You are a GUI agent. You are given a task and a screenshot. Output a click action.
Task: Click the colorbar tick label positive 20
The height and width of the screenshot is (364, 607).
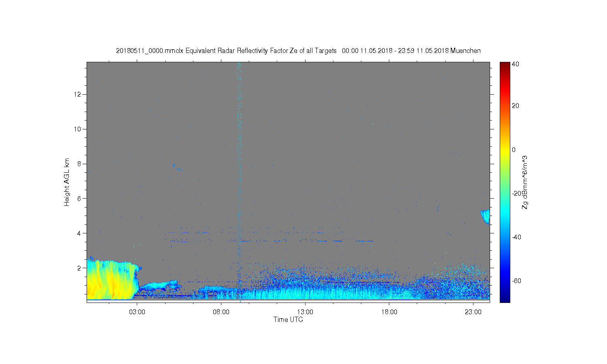click(516, 106)
